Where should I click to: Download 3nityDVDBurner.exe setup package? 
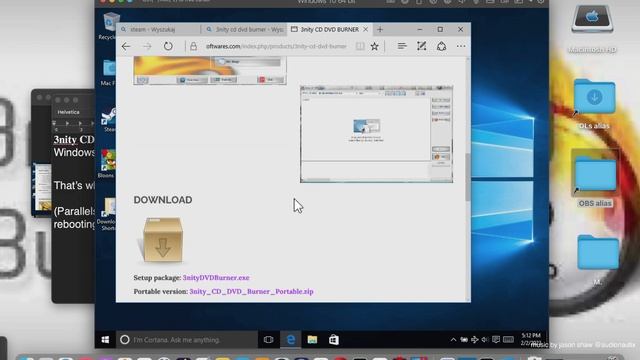click(216, 278)
